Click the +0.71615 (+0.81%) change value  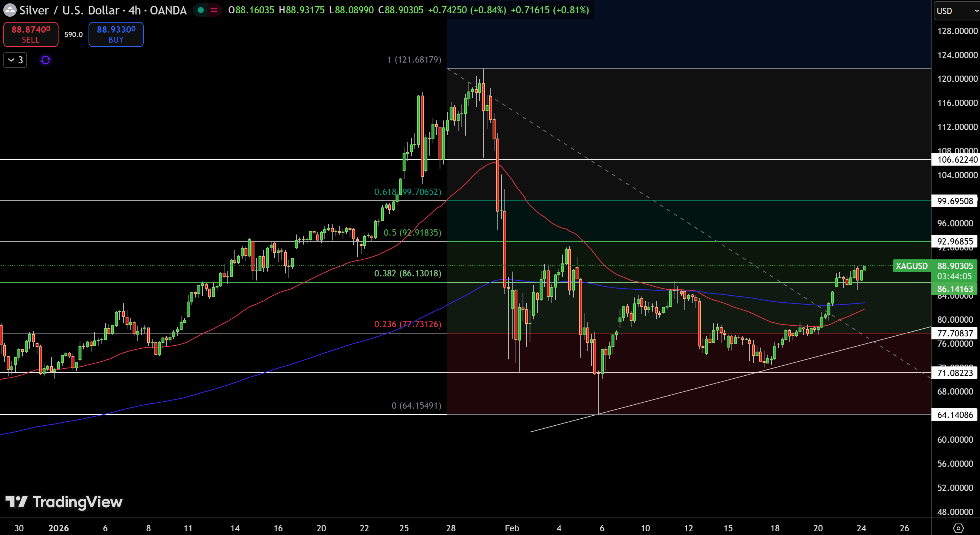(550, 10)
